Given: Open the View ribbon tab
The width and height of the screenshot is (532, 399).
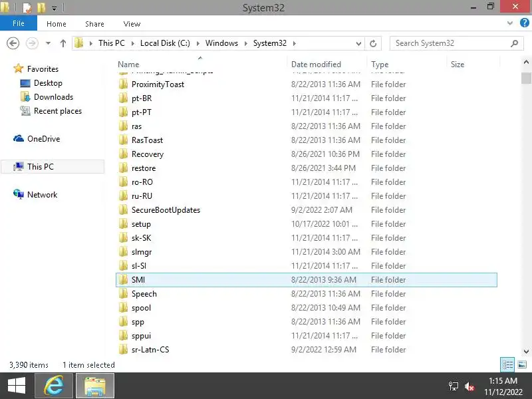Looking at the screenshot, I should (132, 24).
